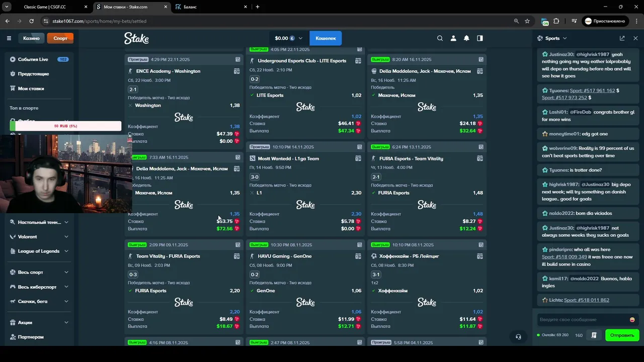
Task: Open chat rules document icon
Action: pyautogui.click(x=594, y=335)
